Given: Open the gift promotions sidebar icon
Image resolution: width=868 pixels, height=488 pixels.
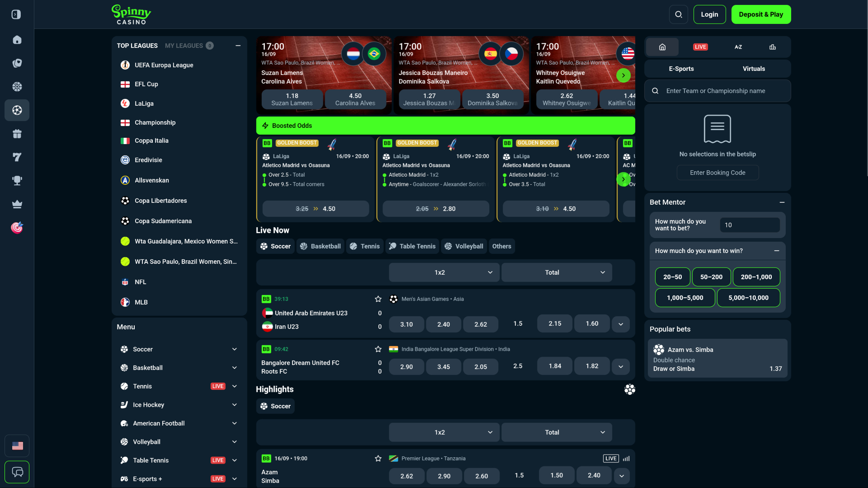Looking at the screenshot, I should click(17, 134).
